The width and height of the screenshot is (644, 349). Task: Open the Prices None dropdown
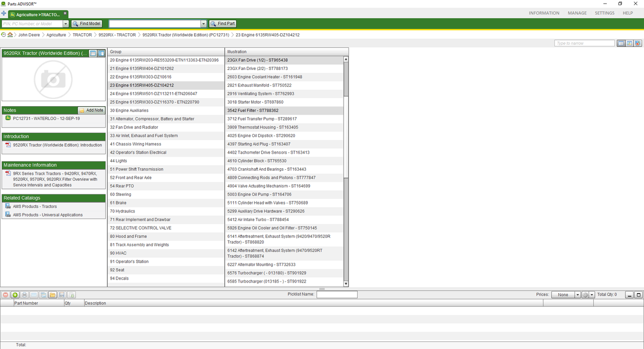566,295
